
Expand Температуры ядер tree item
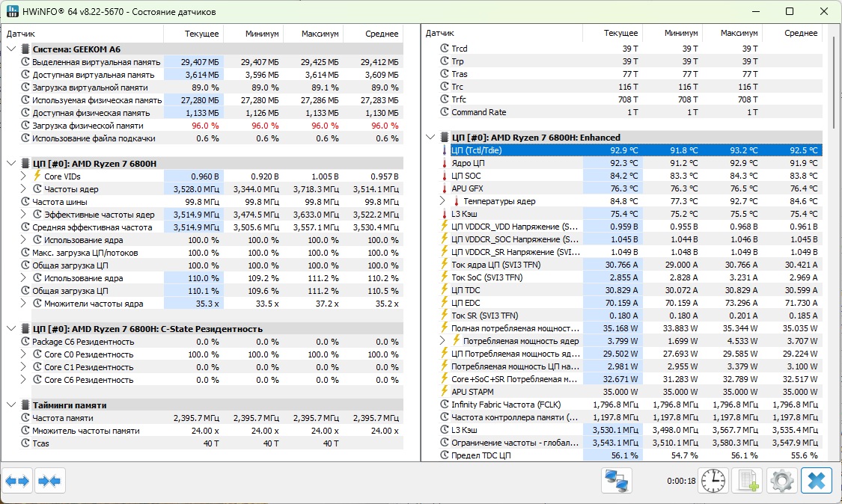[x=442, y=201]
